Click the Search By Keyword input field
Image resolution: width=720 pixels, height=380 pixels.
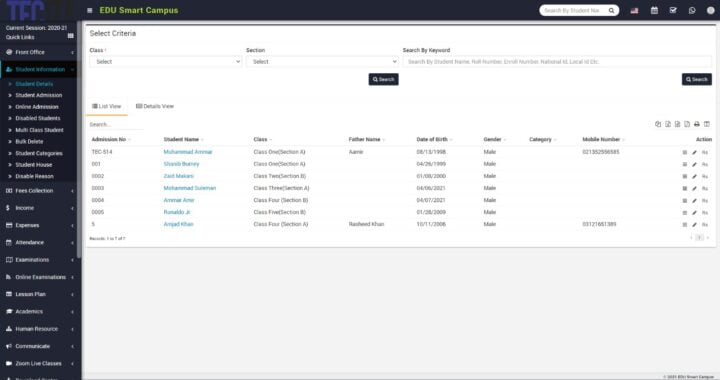[557, 61]
